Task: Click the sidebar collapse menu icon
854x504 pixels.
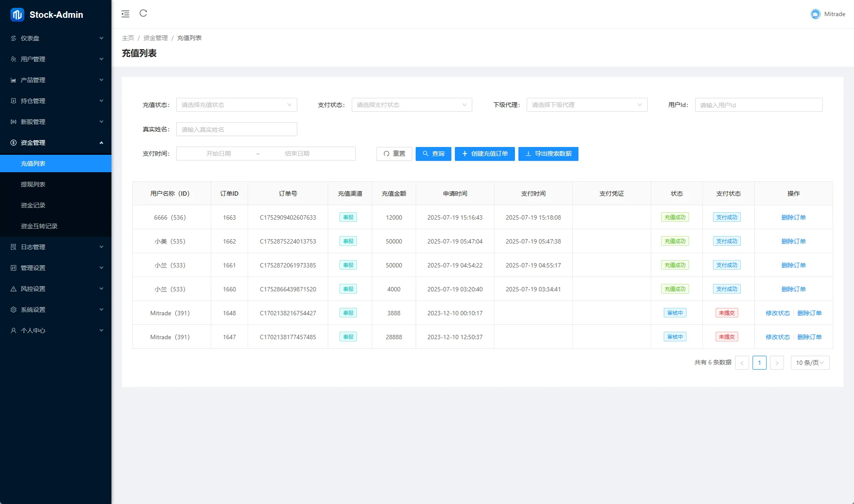Action: (125, 14)
